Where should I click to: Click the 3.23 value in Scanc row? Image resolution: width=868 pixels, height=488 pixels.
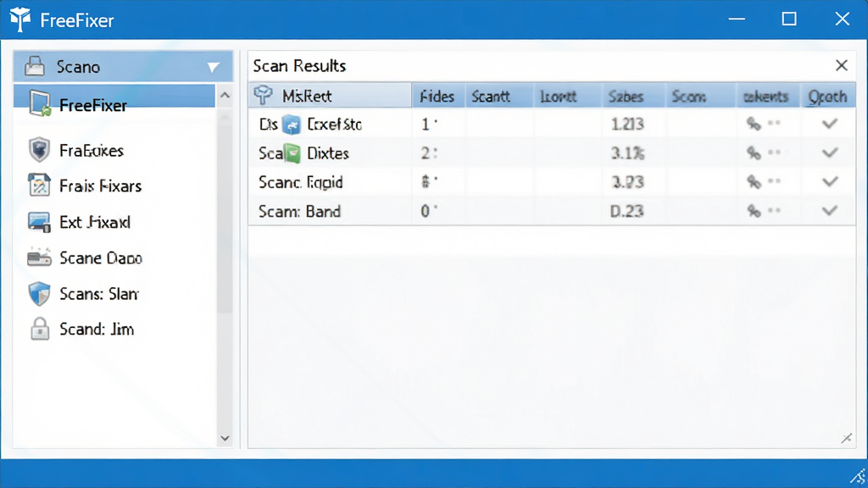(627, 182)
